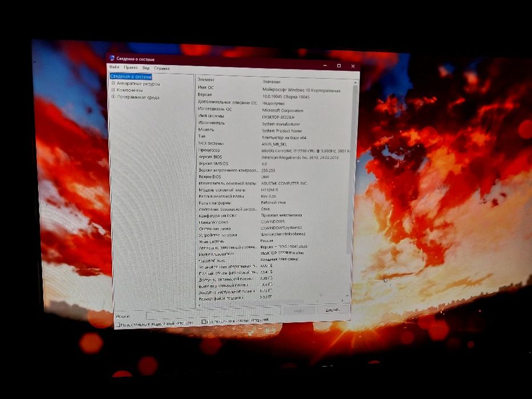This screenshot has height=399, width=532.
Task: Select Сведения о системе tree root
Action: pos(131,77)
